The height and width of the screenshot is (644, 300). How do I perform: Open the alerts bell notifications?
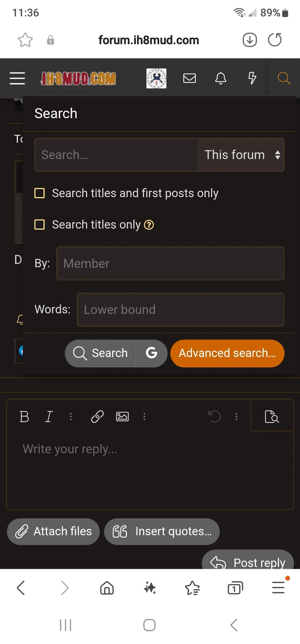pyautogui.click(x=221, y=78)
